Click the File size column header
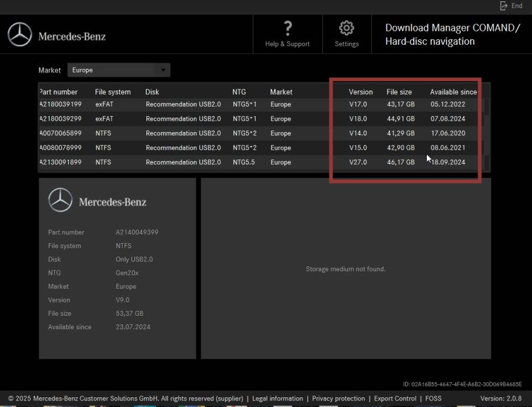The image size is (532, 407). click(399, 92)
